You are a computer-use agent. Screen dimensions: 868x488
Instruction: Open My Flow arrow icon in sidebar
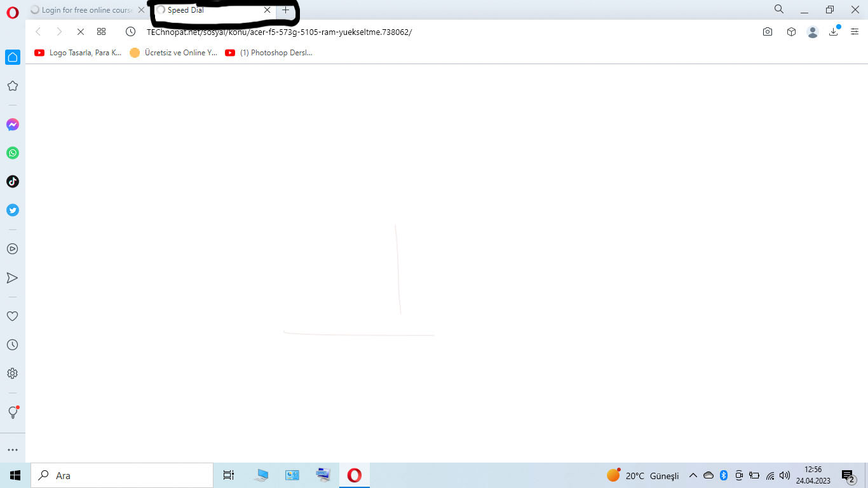coord(13,278)
